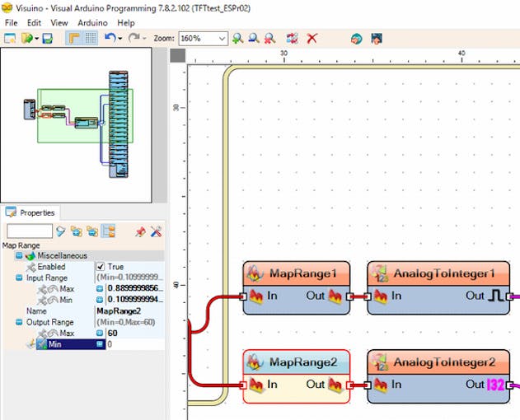Open the Redo history dropdown arrow
Image resolution: width=520 pixels, height=420 pixels.
pyautogui.click(x=144, y=39)
